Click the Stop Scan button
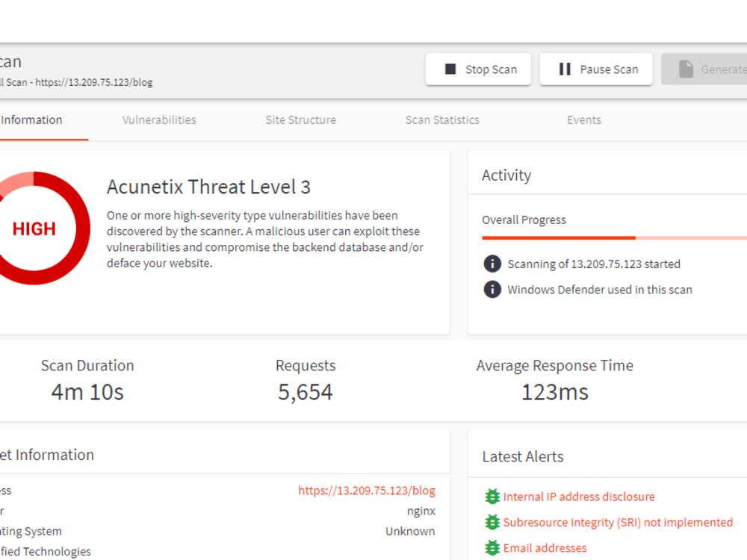747x560 pixels. tap(478, 69)
